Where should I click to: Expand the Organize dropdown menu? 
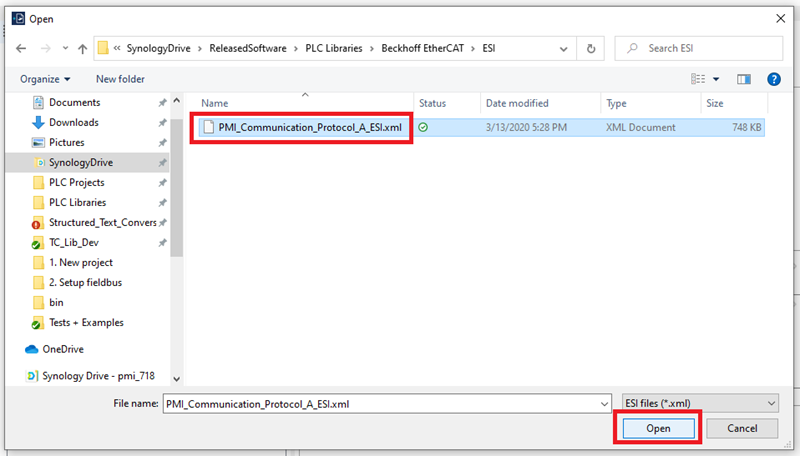point(45,79)
